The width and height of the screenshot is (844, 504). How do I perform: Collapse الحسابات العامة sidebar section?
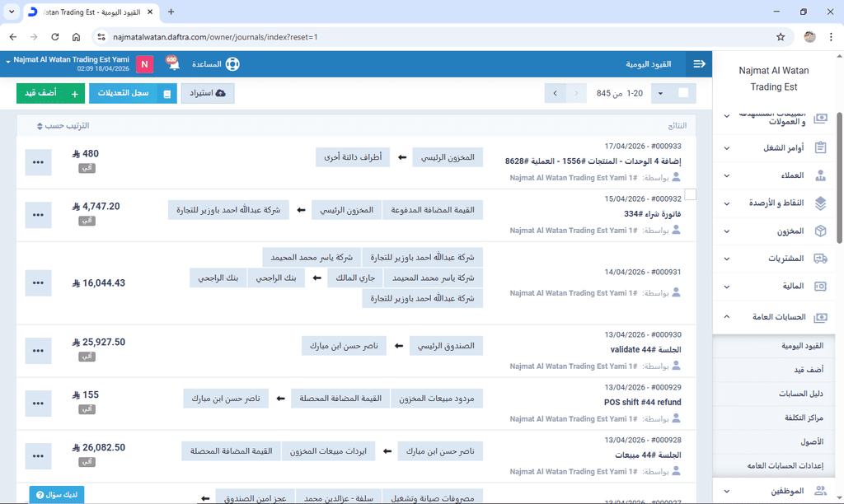727,317
